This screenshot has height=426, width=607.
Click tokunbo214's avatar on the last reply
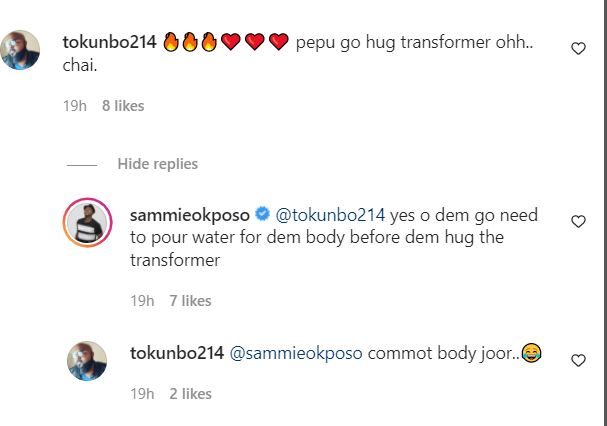[x=87, y=360]
